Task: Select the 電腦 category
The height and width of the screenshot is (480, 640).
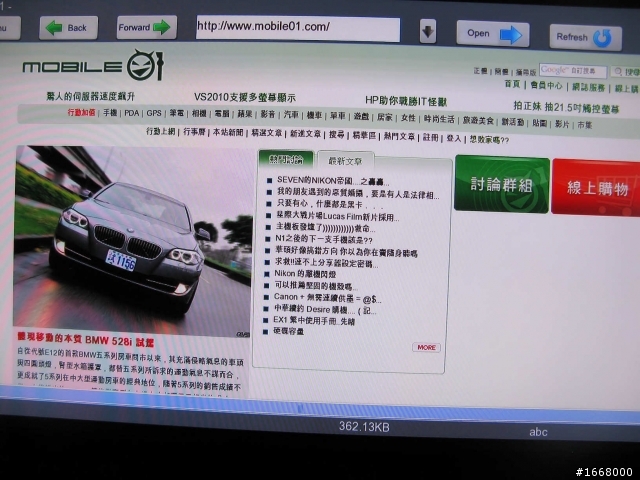Action: pos(222,114)
